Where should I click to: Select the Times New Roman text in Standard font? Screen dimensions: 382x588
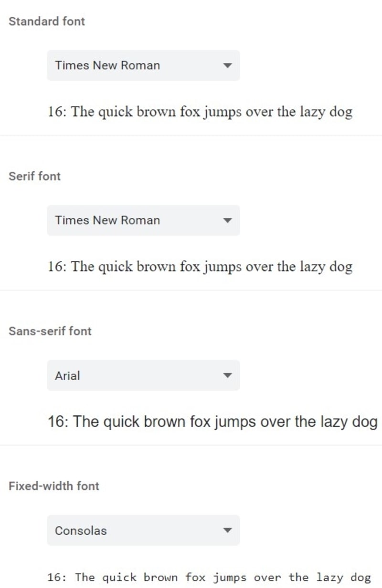107,65
